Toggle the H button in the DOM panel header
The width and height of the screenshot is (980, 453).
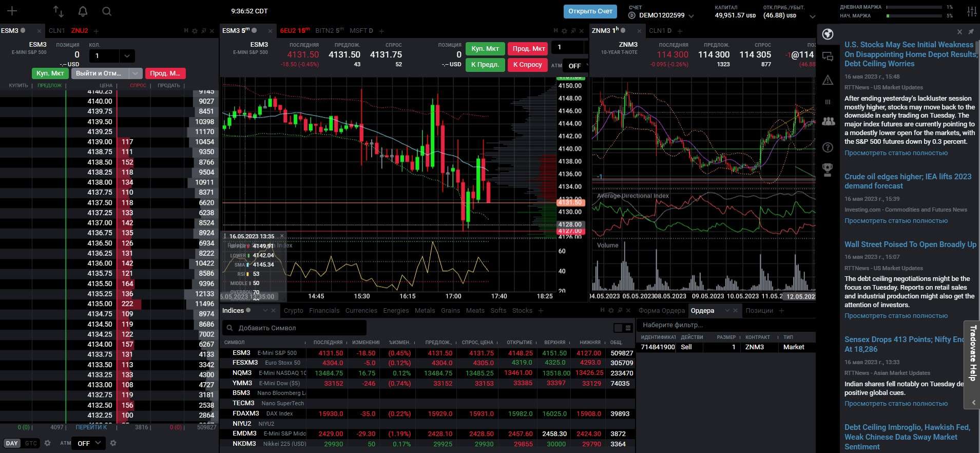pos(186,31)
